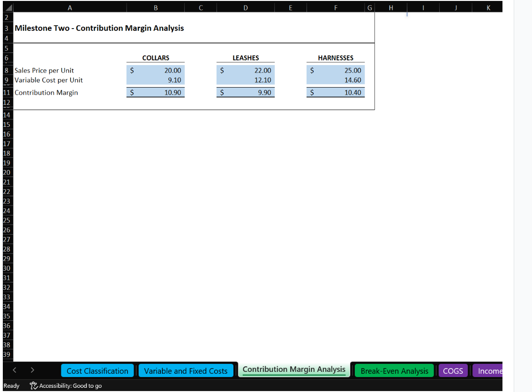Select the Contribution Margin Analysis tab
The height and width of the screenshot is (392, 532).
click(x=293, y=370)
